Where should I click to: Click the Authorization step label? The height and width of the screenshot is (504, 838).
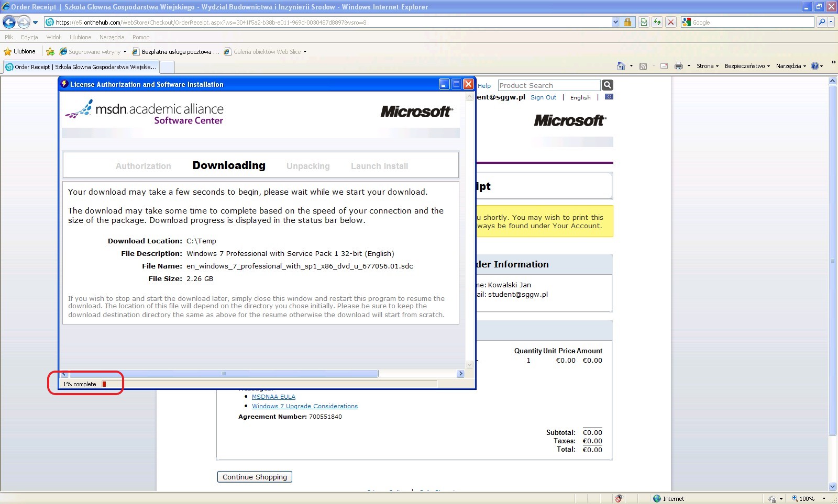tap(144, 166)
